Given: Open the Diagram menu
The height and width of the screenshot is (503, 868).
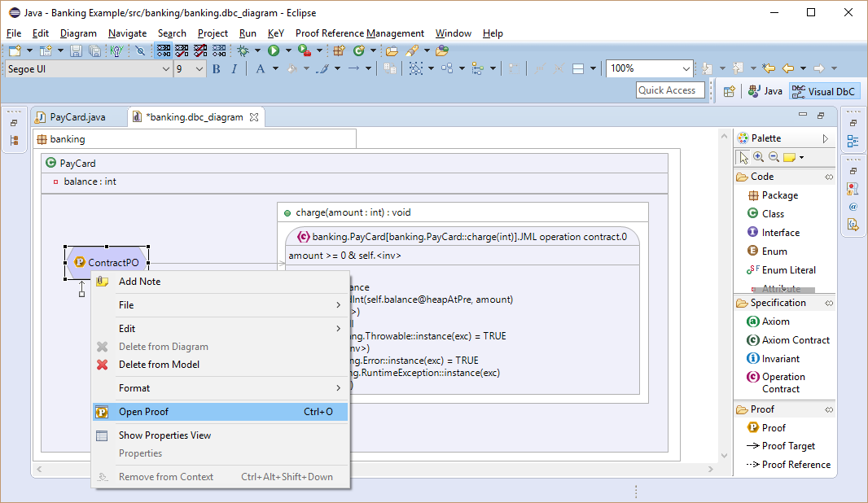Looking at the screenshot, I should point(78,33).
